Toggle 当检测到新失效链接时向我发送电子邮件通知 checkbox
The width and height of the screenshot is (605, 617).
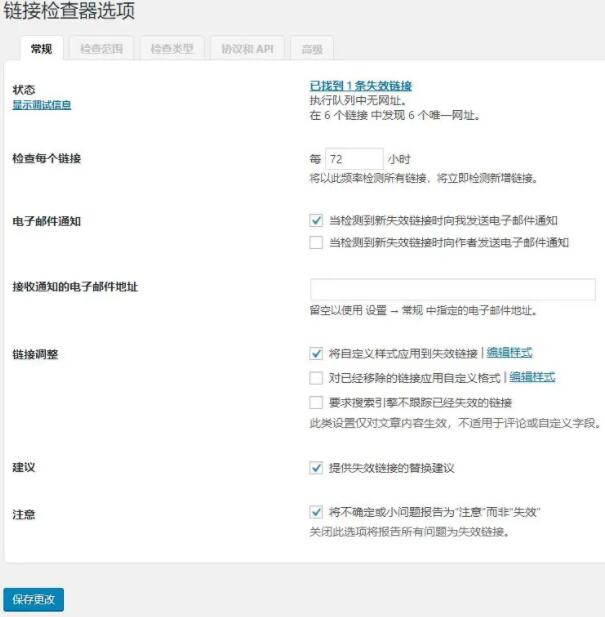[316, 220]
